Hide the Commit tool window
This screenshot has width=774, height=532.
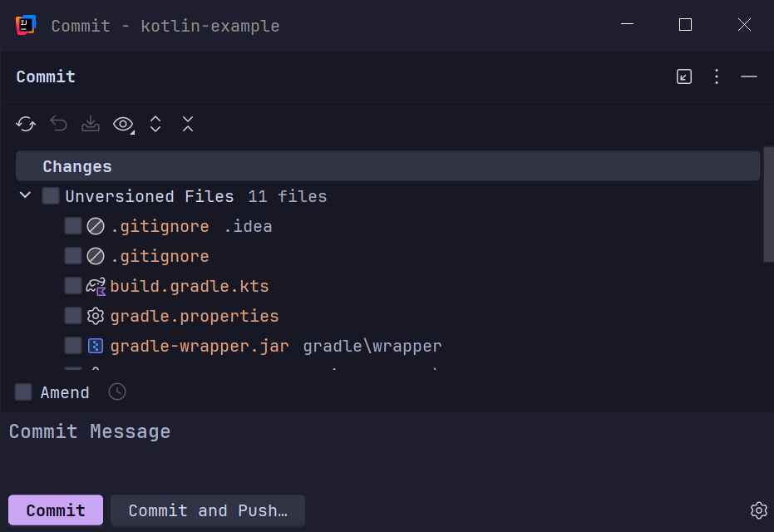pyautogui.click(x=749, y=76)
